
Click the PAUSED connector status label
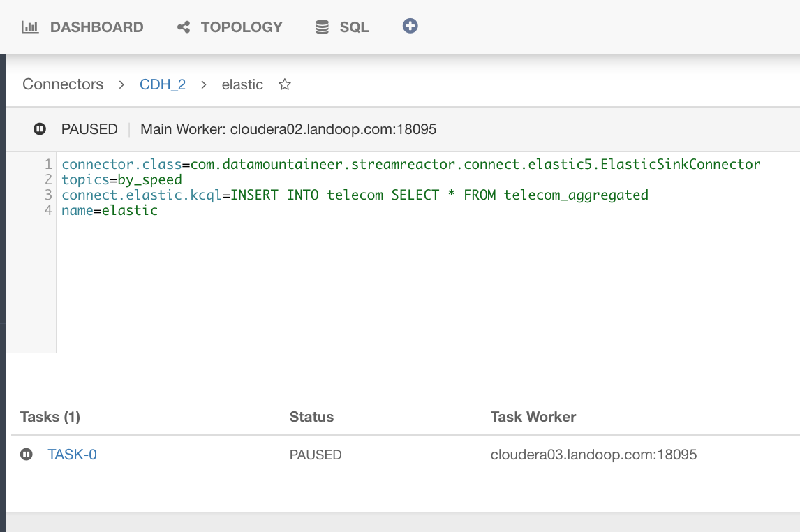pyautogui.click(x=89, y=129)
